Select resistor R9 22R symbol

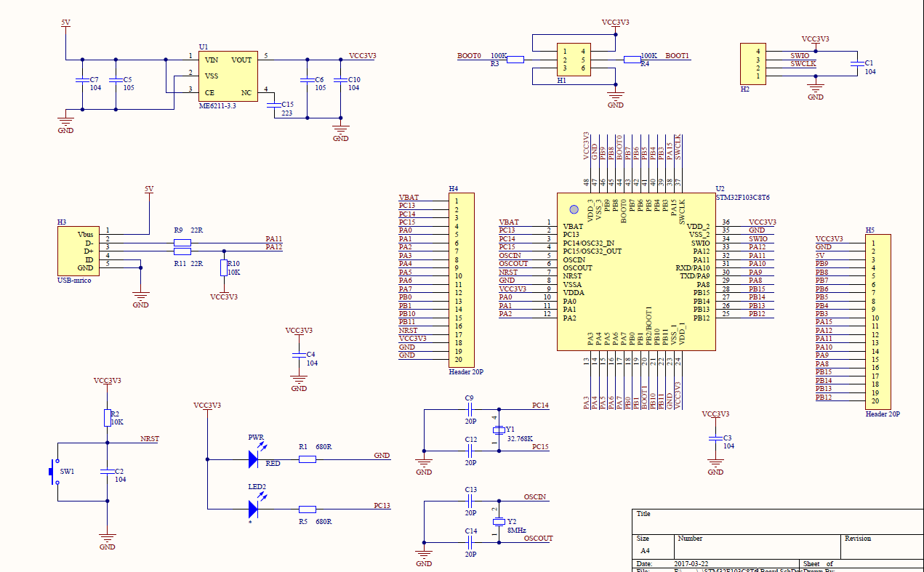[182, 242]
